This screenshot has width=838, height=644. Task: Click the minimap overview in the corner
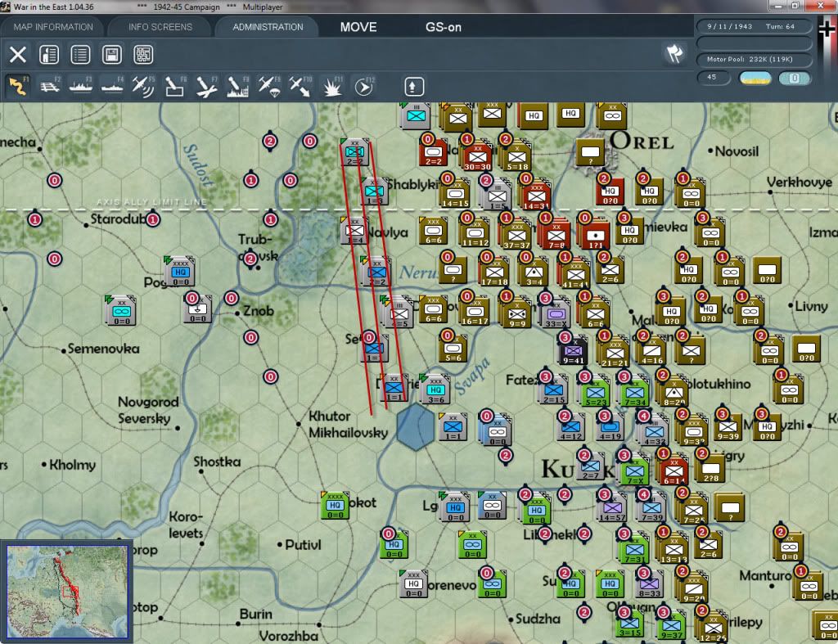tap(67, 592)
